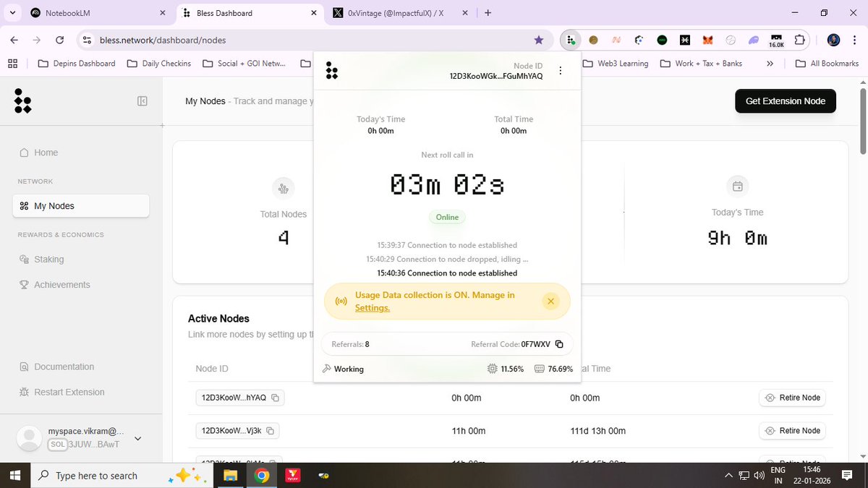The width and height of the screenshot is (868, 488).
Task: Open Staking in the sidebar
Action: [42, 259]
